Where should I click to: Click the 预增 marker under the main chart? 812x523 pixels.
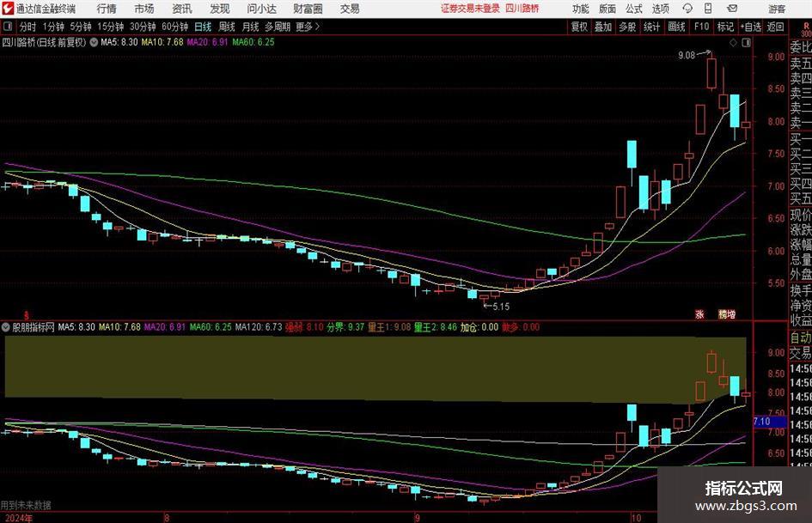pos(727,313)
